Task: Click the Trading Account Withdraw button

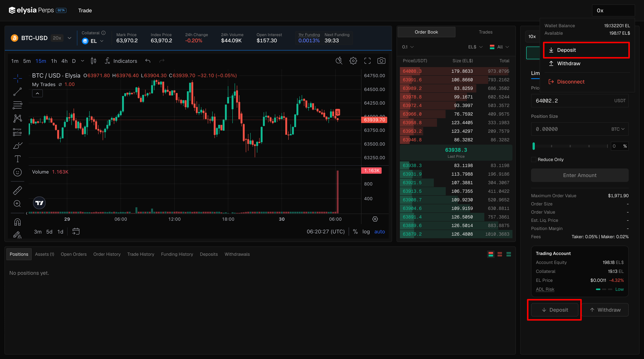Action: [605, 310]
